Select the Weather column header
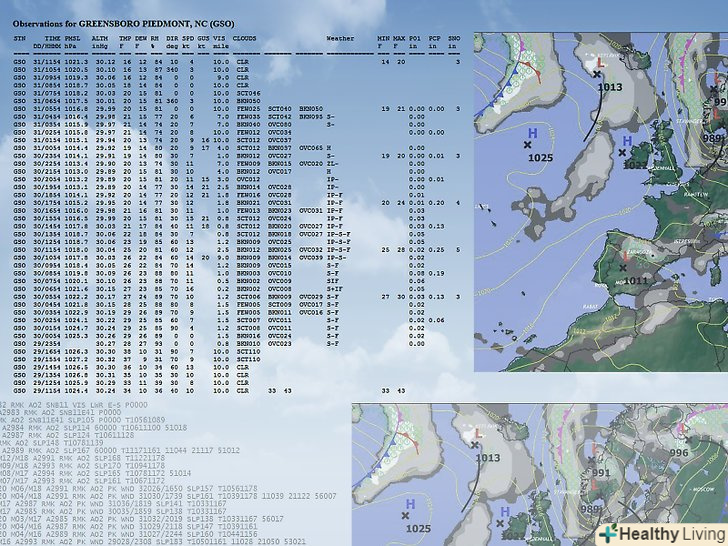728x546 pixels. click(340, 38)
